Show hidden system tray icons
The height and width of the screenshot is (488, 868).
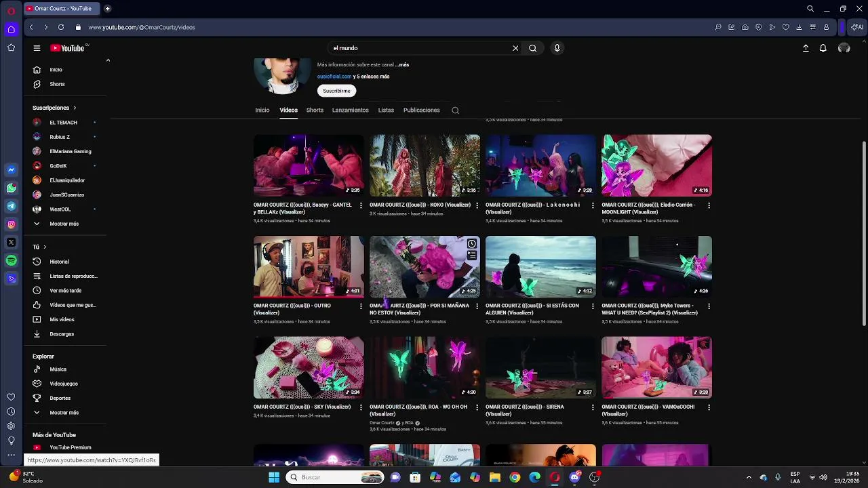749,477
